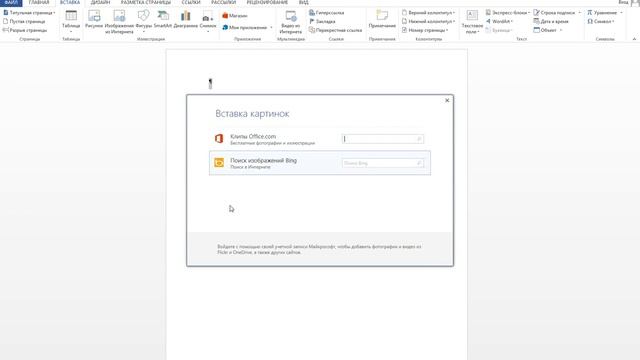
Task: Click the Закладка (Bookmark) button
Action: 322,21
